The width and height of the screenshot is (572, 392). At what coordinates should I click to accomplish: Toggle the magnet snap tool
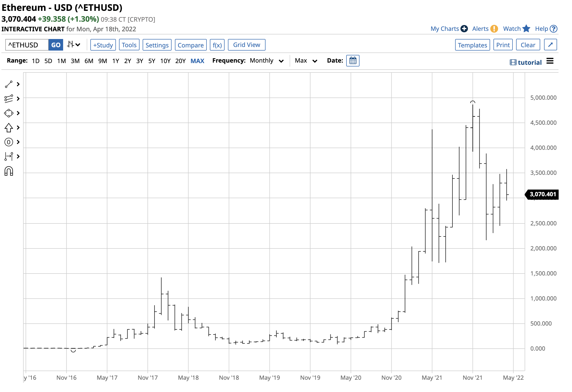click(9, 171)
